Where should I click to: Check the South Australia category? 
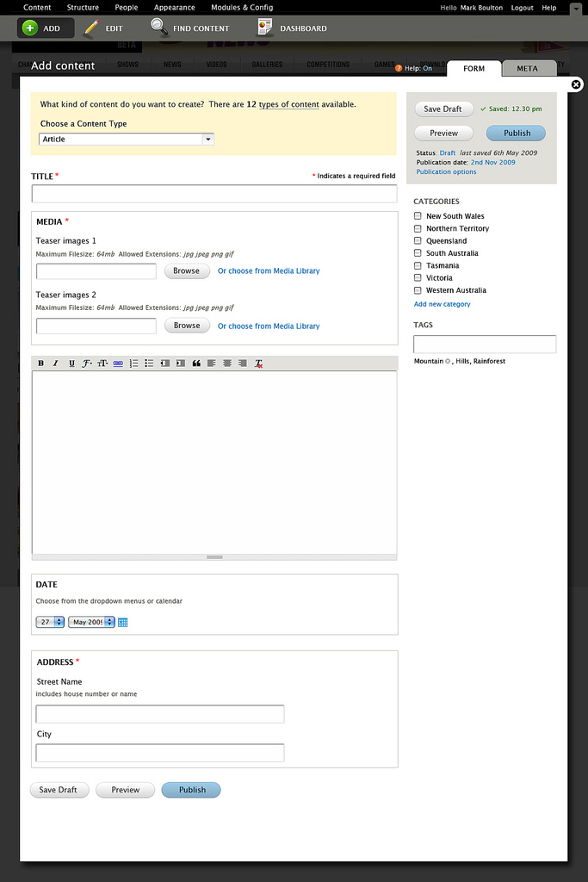click(418, 253)
